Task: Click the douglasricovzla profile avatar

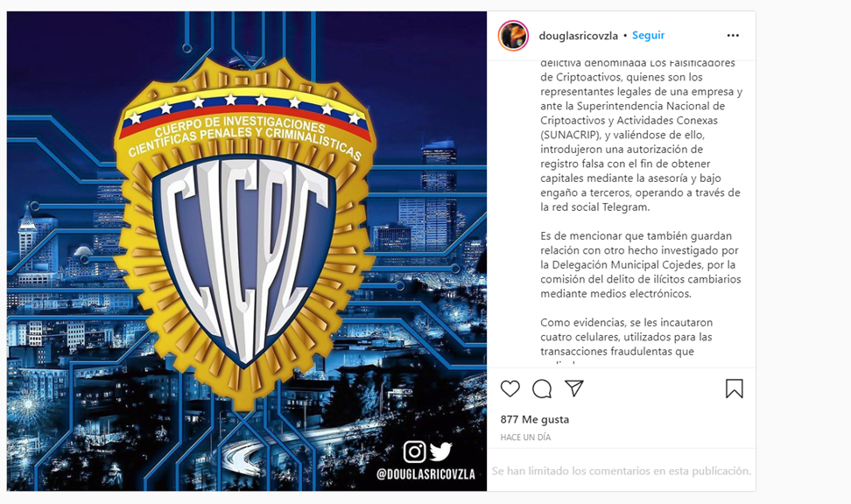Action: [x=513, y=36]
